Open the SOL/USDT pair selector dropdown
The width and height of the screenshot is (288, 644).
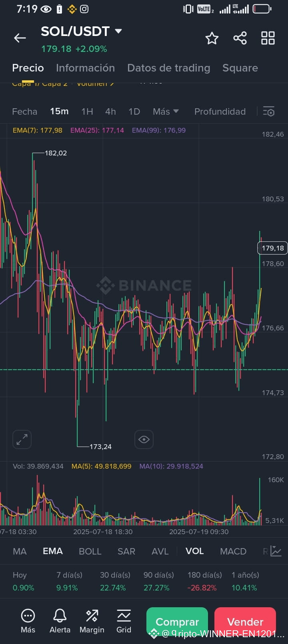[x=81, y=31]
